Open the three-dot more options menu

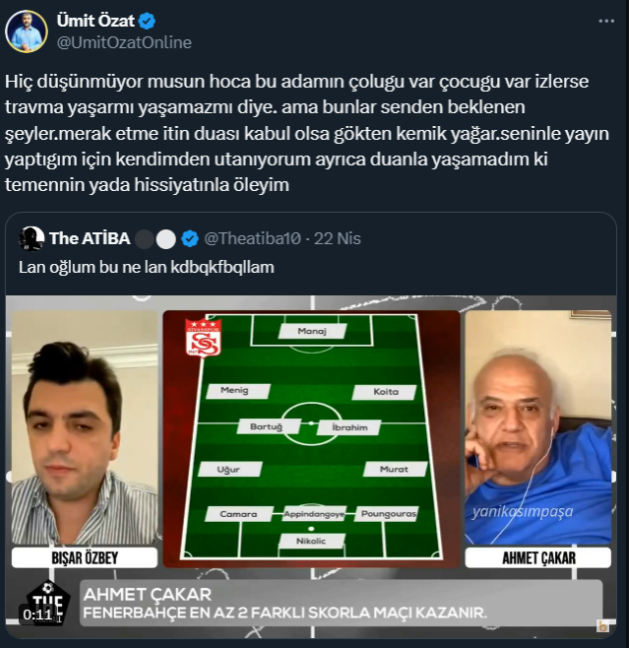(x=606, y=21)
